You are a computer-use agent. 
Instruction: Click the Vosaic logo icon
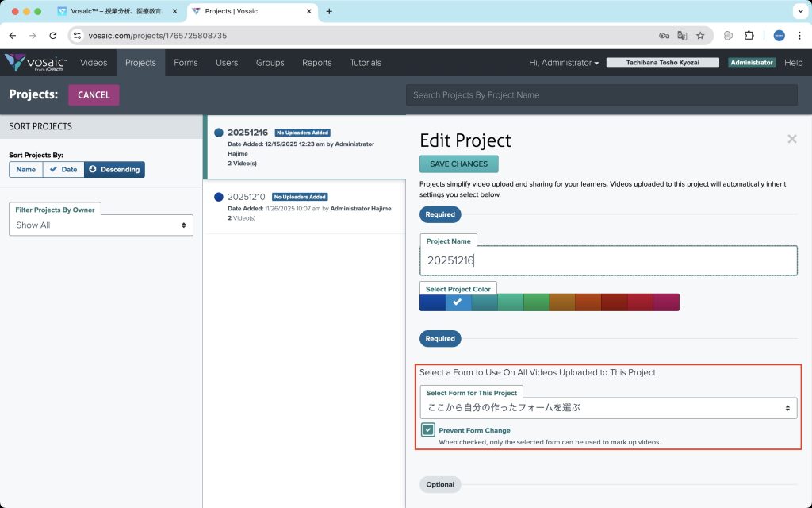pyautogui.click(x=16, y=62)
